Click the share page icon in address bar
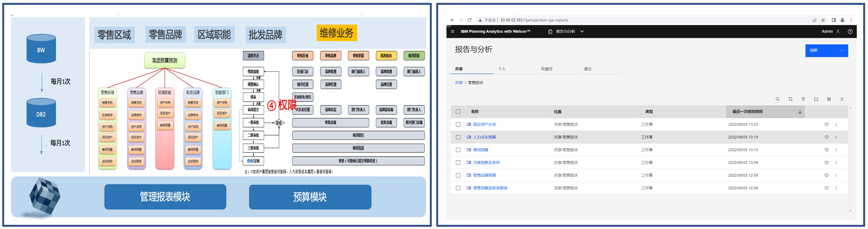The height and width of the screenshot is (229, 868). [815, 20]
